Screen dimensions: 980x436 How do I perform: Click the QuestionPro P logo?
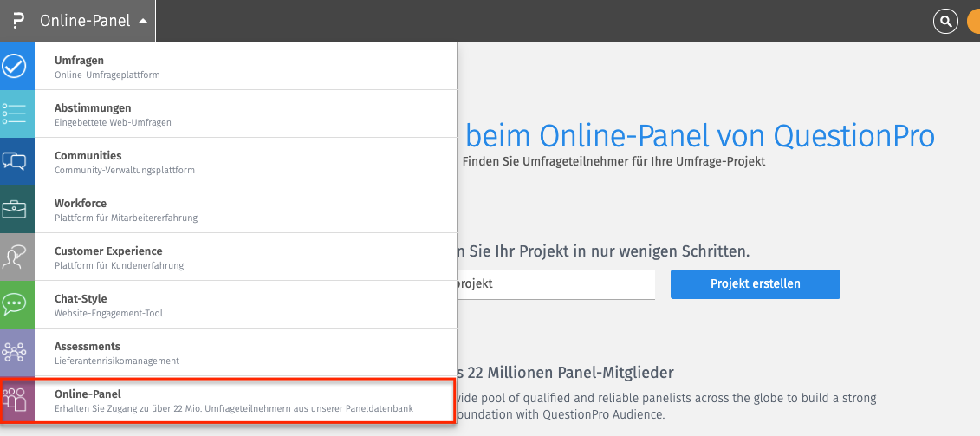click(x=19, y=21)
